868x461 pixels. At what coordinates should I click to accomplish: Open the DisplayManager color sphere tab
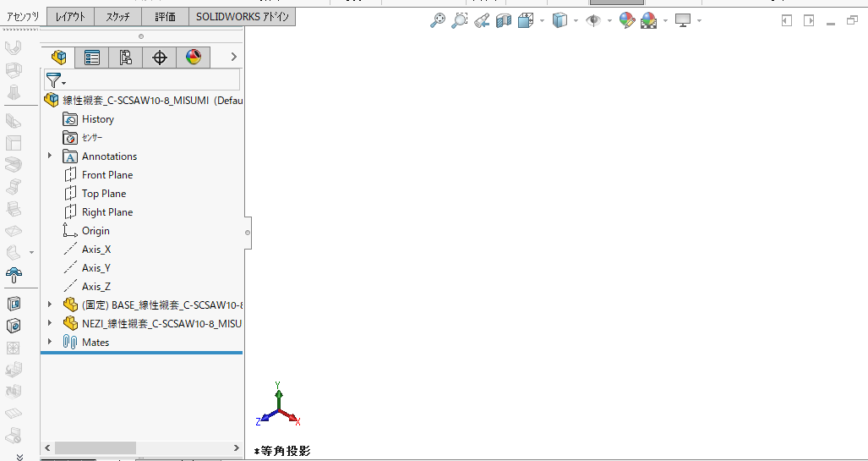tap(194, 58)
